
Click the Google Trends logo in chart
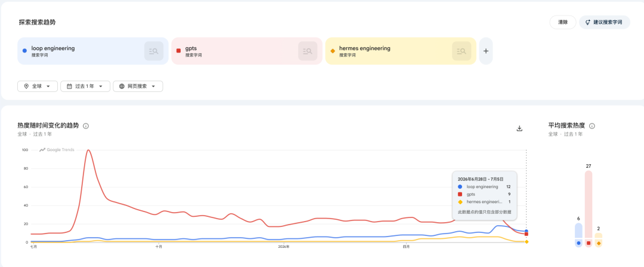57,150
